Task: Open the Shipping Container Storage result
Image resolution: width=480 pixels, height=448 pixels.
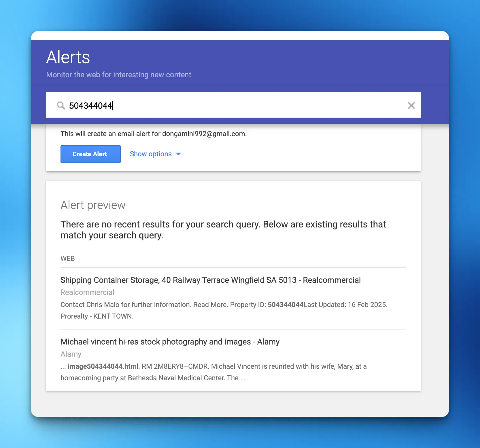Action: pos(210,280)
